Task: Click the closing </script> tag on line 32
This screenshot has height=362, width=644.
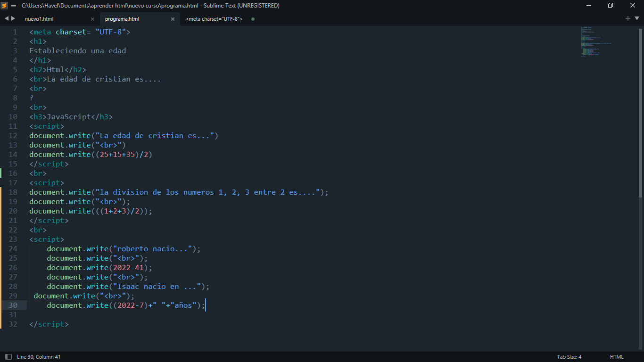Action: (49, 324)
